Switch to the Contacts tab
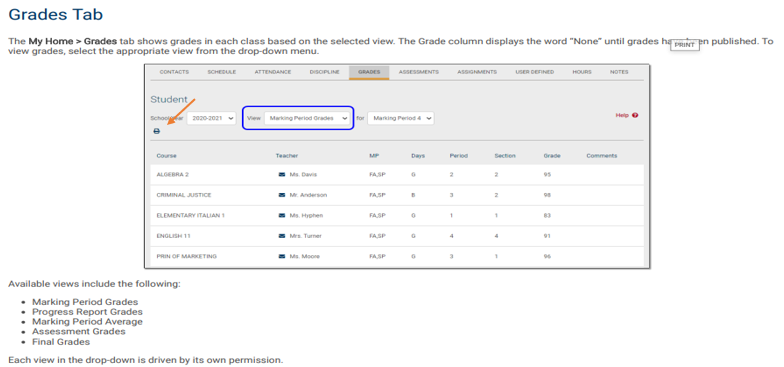Image resolution: width=784 pixels, height=367 pixels. [174, 72]
